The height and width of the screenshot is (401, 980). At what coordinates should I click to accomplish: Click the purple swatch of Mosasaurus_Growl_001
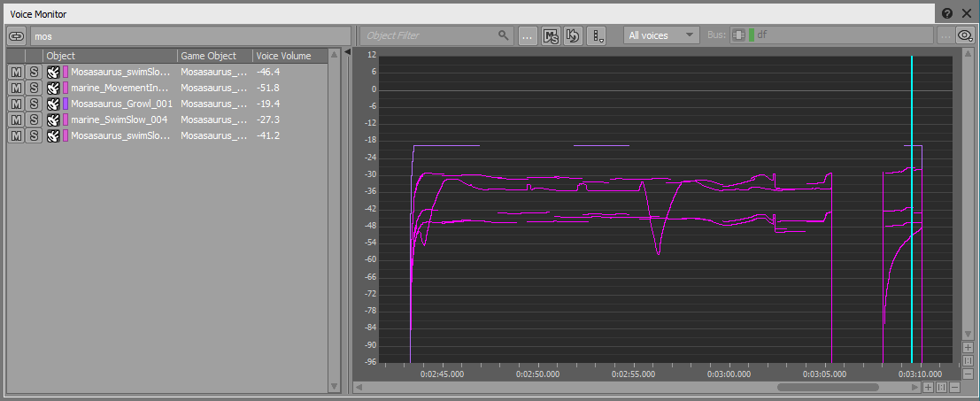pyautogui.click(x=66, y=104)
